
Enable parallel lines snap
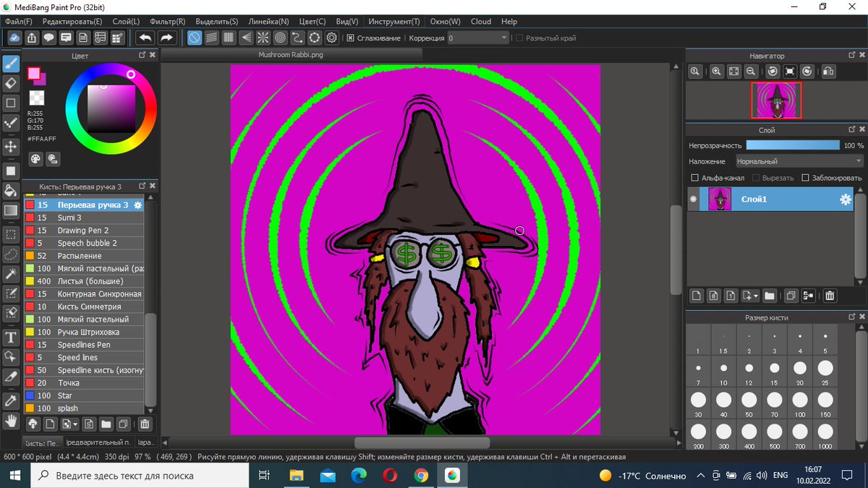point(212,38)
